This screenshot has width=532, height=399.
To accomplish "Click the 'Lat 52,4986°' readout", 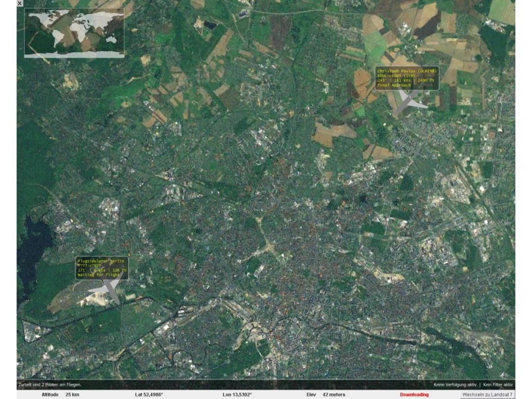I will point(149,395).
